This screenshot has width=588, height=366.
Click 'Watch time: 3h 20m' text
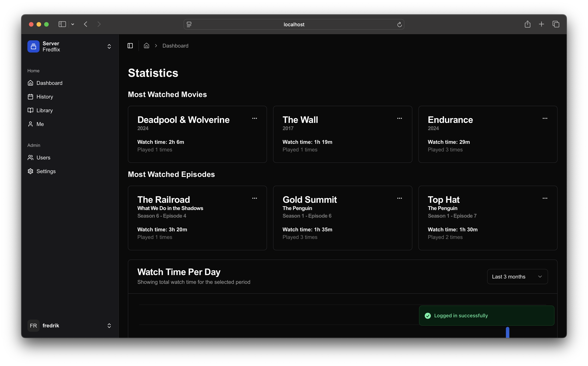tap(162, 229)
